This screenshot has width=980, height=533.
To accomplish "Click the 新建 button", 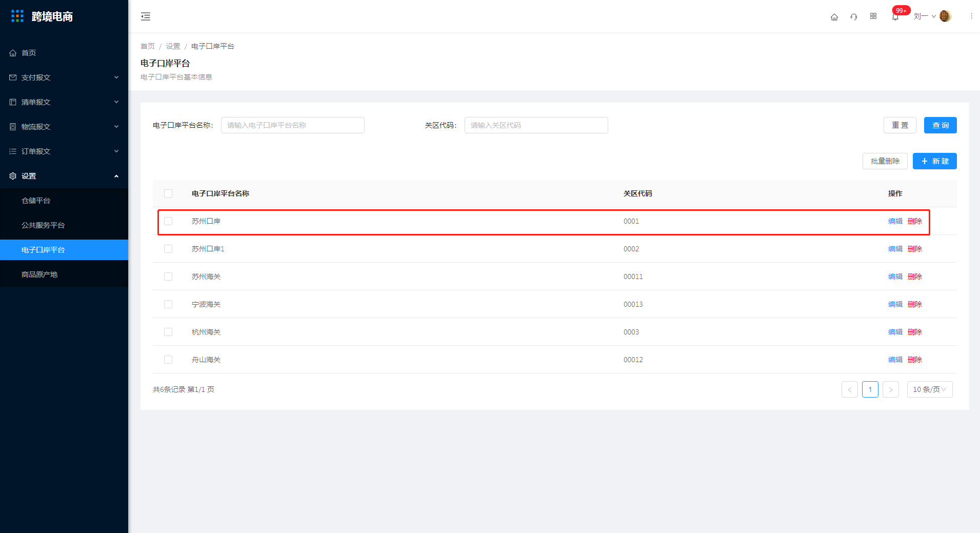I will tap(935, 161).
